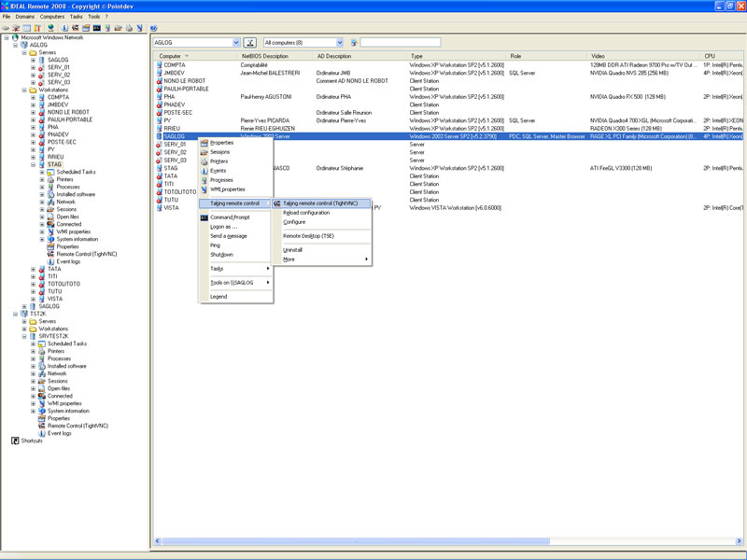Click the Type column header
The width and height of the screenshot is (747, 560).
(457, 56)
